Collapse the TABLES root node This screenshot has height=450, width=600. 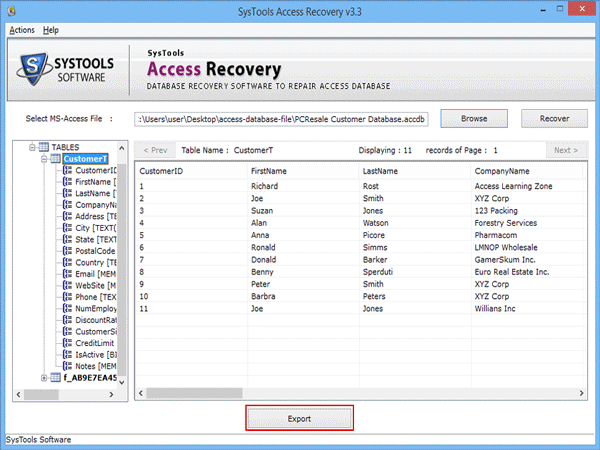coord(33,147)
